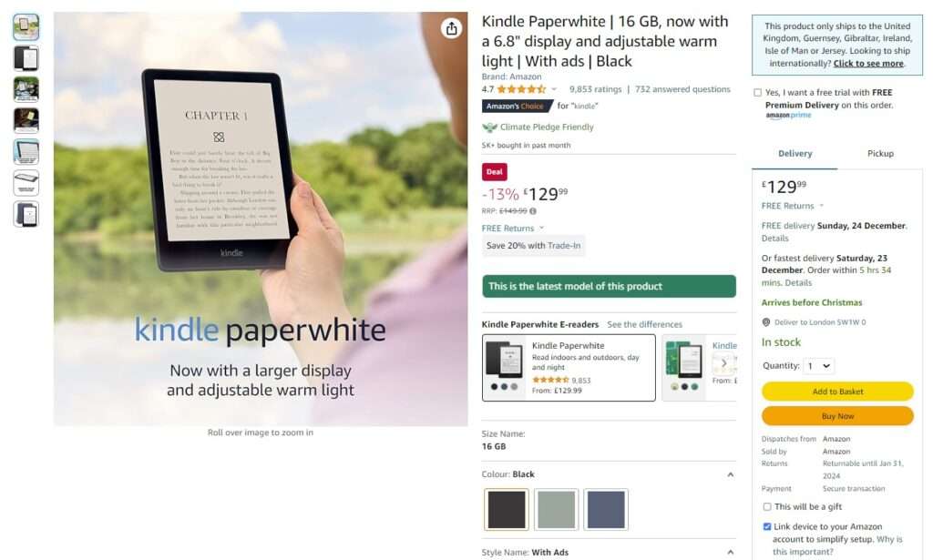Collapse the Colour section chevron
Viewport: 933px width, 560px height.
[730, 474]
